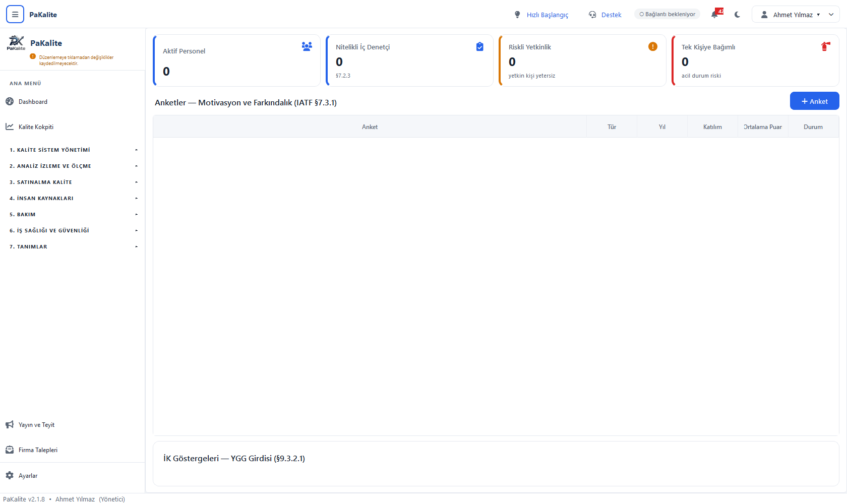
Task: Open Hızlı Başlangıç link
Action: click(x=547, y=15)
